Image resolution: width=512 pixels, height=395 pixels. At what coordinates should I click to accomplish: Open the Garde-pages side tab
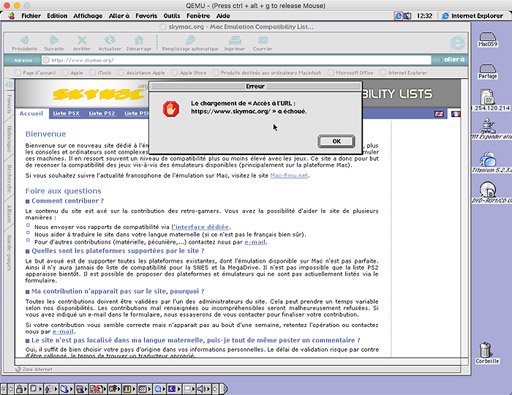click(x=9, y=253)
